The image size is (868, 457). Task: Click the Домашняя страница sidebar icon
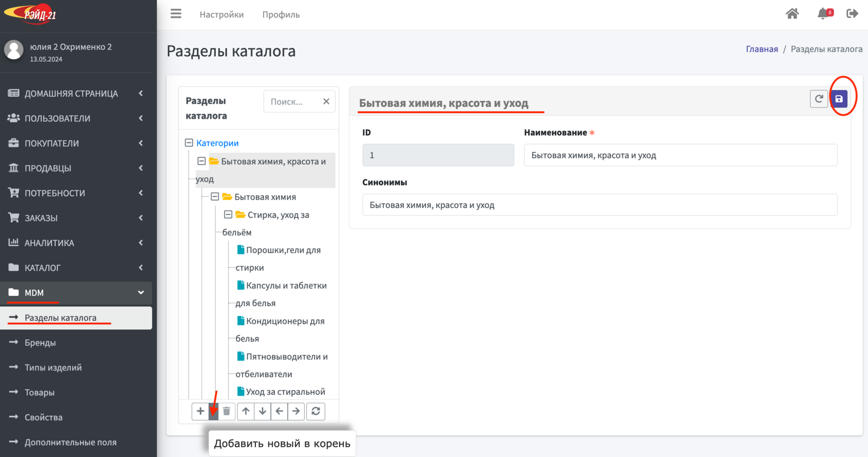(x=13, y=93)
